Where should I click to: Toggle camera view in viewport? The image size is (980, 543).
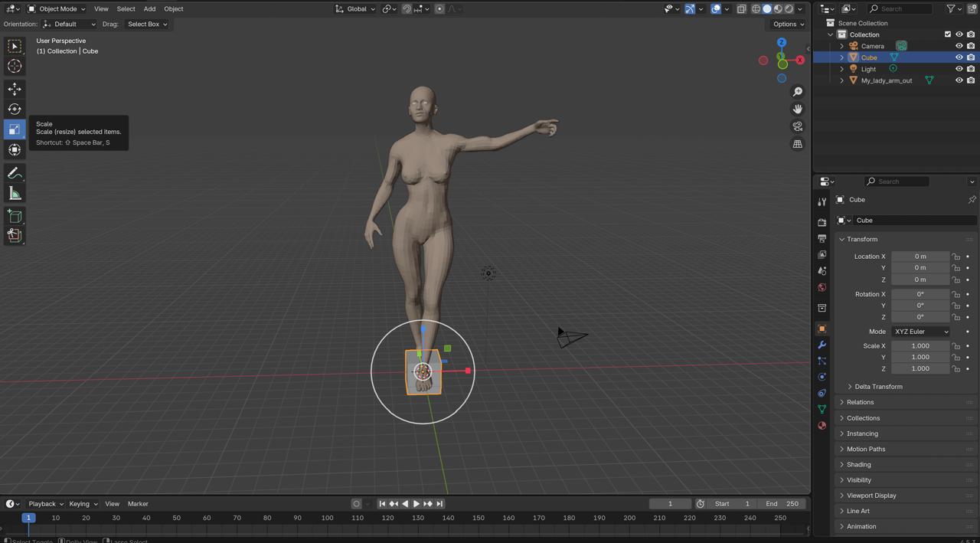[x=798, y=126]
